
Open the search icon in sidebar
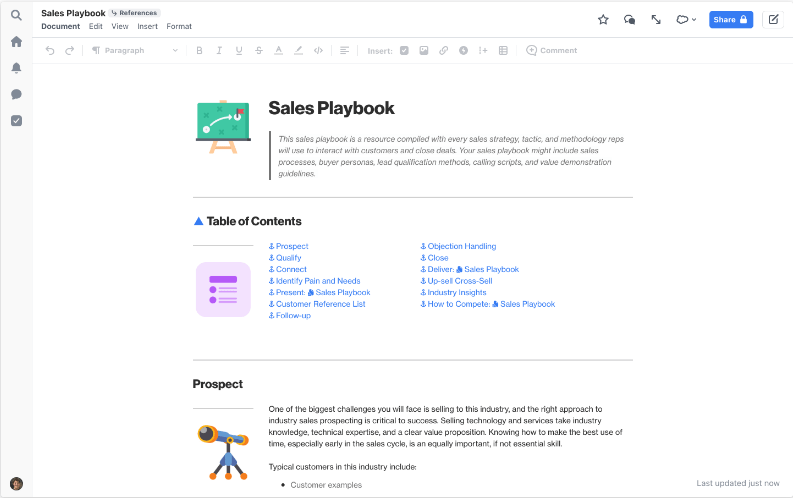click(16, 15)
